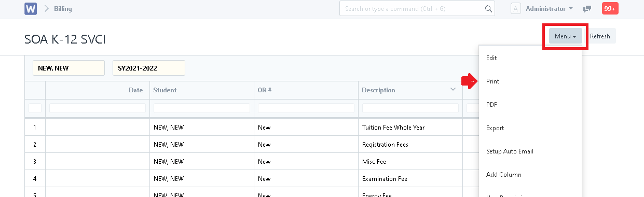Click the SOA K-12 SVCI page title
This screenshot has height=197, width=644.
[65, 39]
